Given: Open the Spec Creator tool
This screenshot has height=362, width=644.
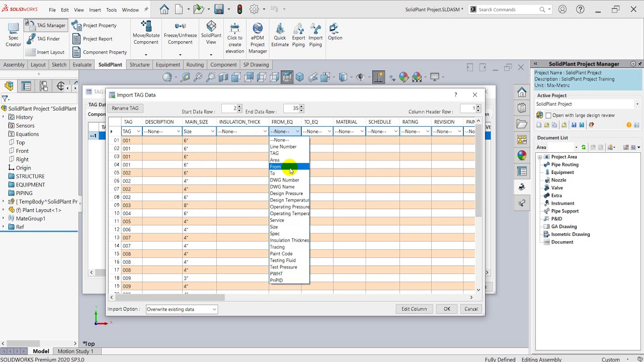Looking at the screenshot, I should click(13, 34).
